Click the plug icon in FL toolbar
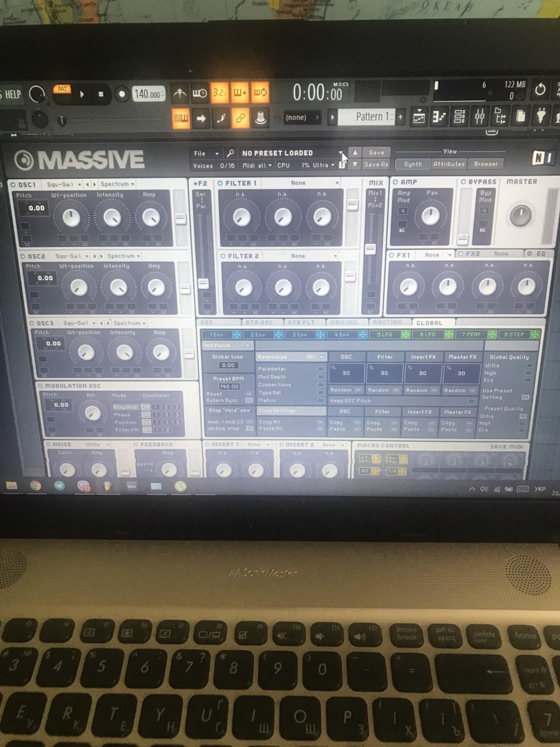Viewport: 560px width, 747px height. point(541,116)
